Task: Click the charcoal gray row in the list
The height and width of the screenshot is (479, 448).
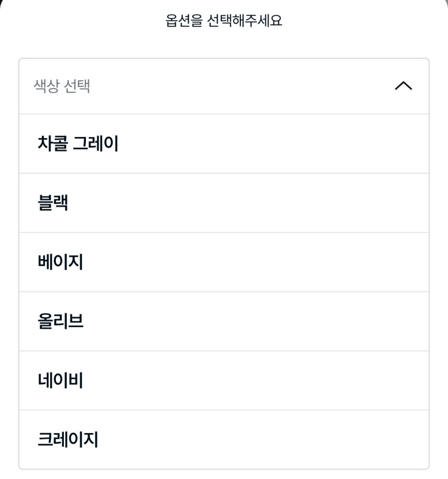Action: [x=224, y=143]
